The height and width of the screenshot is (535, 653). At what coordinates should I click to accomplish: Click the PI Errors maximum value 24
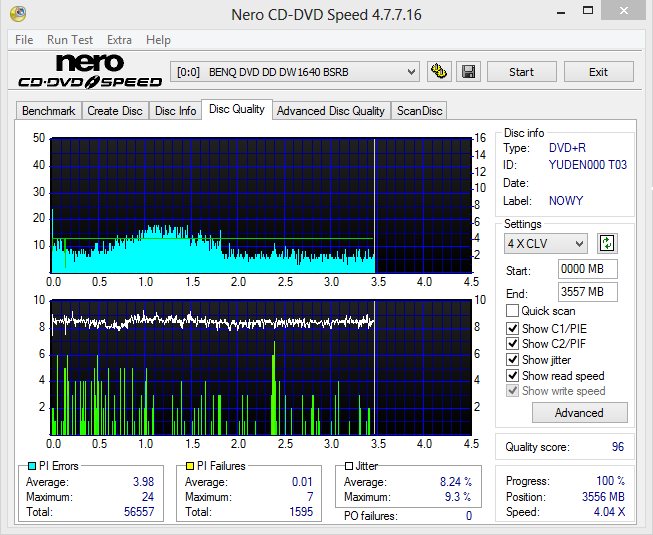point(148,497)
